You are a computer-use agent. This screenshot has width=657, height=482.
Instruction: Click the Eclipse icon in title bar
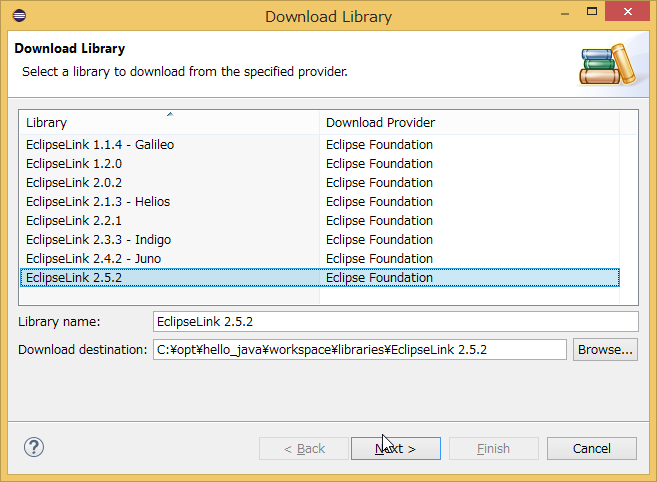19,16
